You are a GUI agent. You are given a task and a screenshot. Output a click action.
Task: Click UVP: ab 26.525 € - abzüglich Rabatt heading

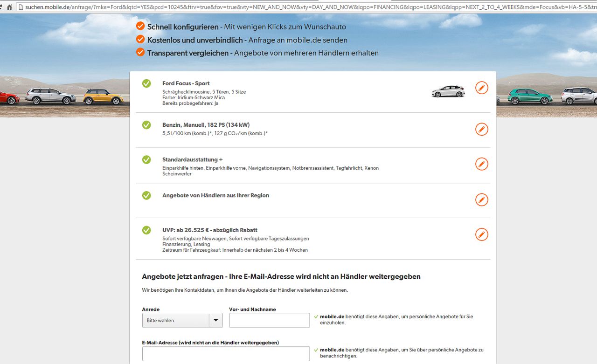pyautogui.click(x=210, y=230)
